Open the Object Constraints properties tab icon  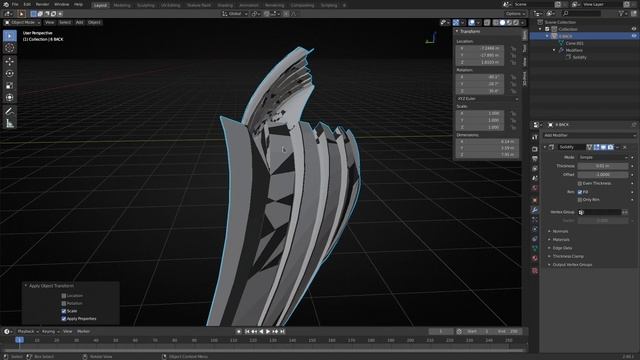point(535,239)
